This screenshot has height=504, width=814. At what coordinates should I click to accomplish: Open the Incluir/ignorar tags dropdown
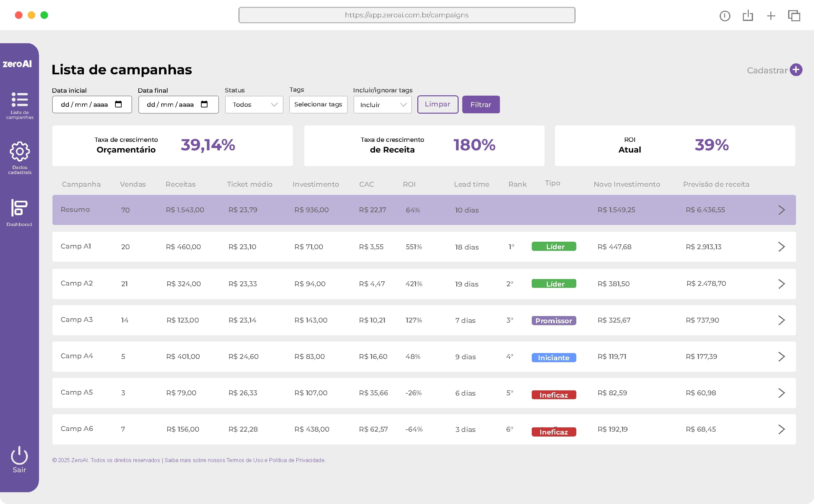tap(382, 105)
